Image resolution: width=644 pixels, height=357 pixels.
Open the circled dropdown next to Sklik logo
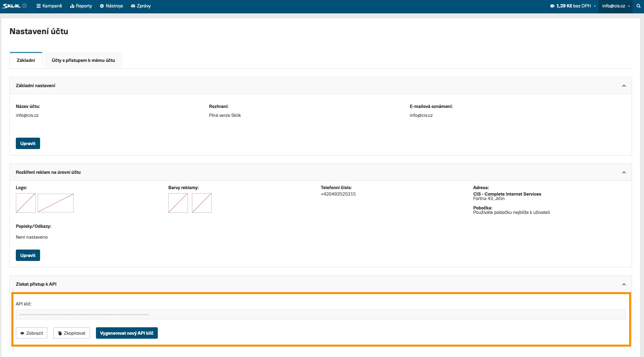tap(25, 6)
